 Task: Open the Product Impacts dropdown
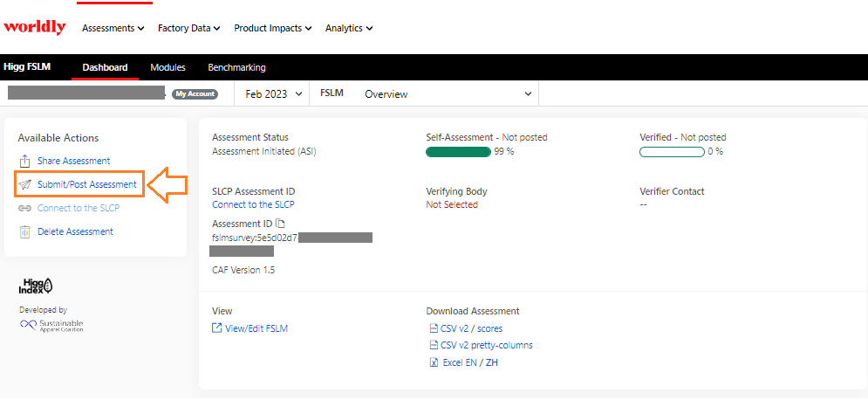[x=273, y=28]
